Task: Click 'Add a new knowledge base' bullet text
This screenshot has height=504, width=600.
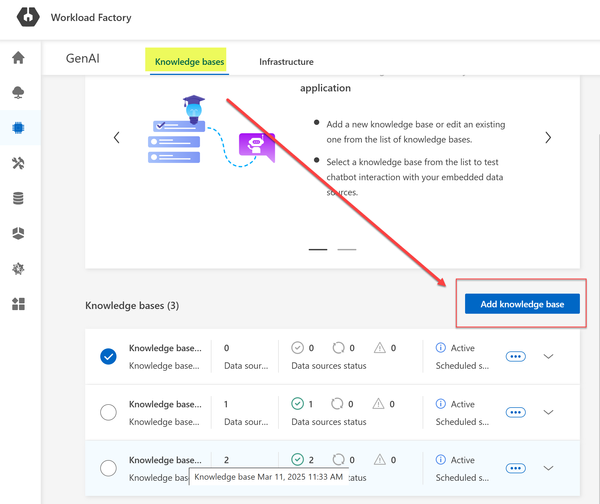Action: [416, 132]
